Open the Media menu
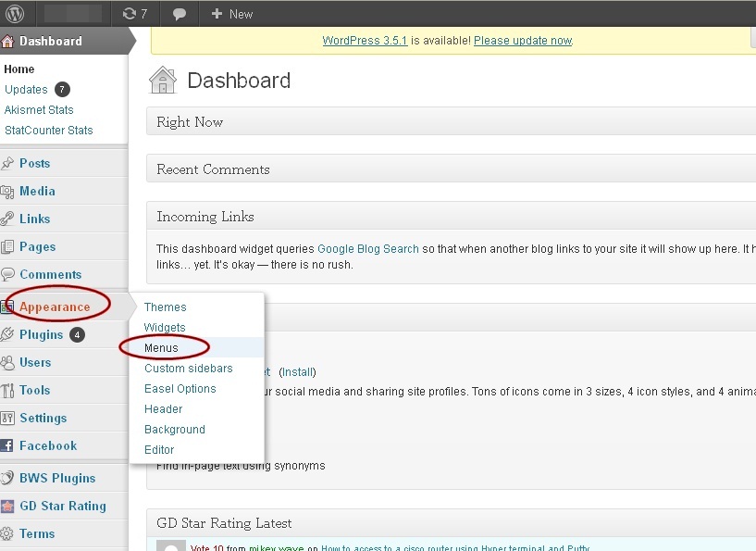The height and width of the screenshot is (551, 756). [x=37, y=192]
